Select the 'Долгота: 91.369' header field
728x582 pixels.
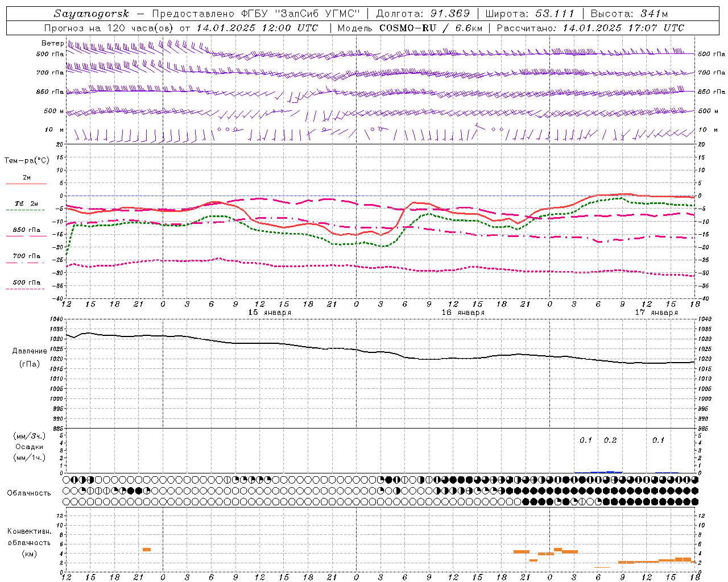click(423, 14)
